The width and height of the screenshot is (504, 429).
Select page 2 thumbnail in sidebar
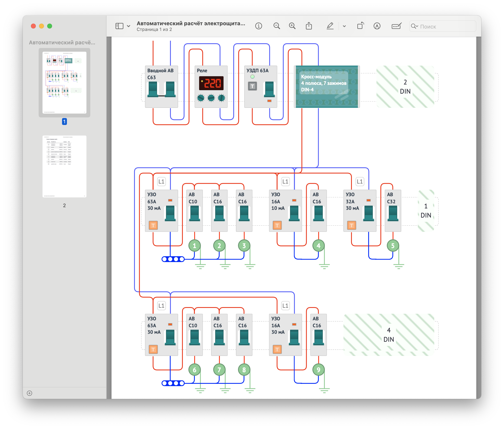pyautogui.click(x=64, y=166)
